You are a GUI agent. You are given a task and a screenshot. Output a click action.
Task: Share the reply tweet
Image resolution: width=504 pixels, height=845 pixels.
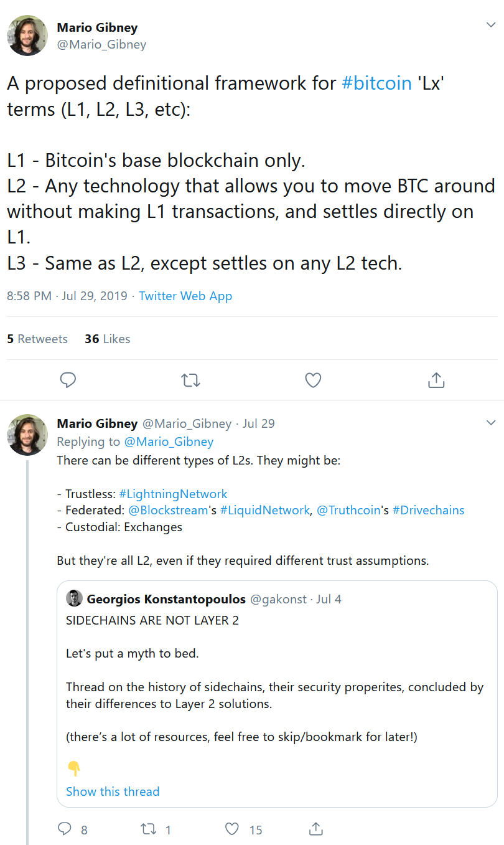tap(315, 829)
